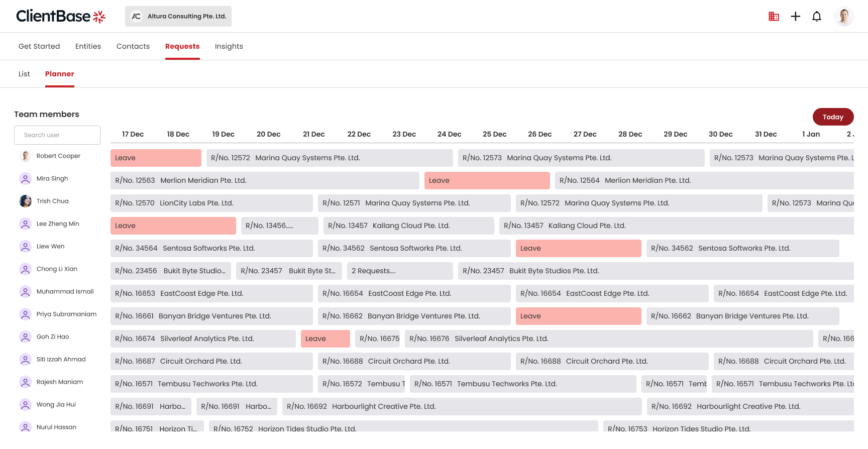Open Trish Chua's R/No. 12571 request
The height and width of the screenshot is (449, 868).
(x=414, y=203)
